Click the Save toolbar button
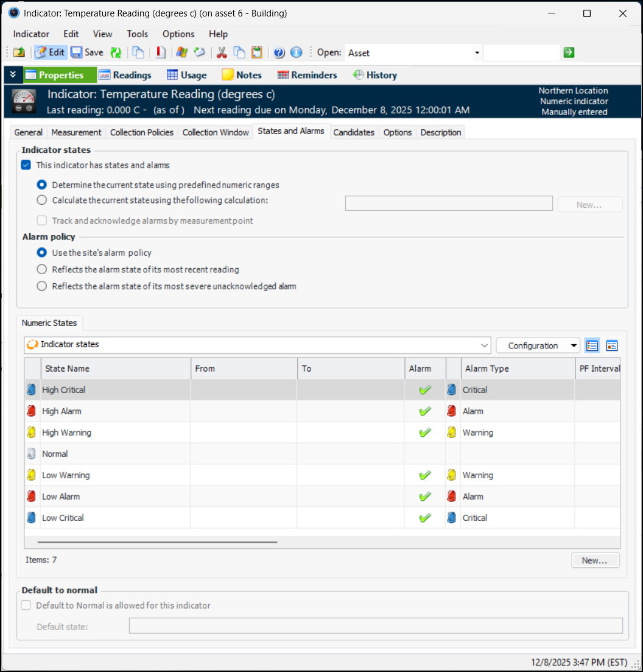 pyautogui.click(x=87, y=52)
